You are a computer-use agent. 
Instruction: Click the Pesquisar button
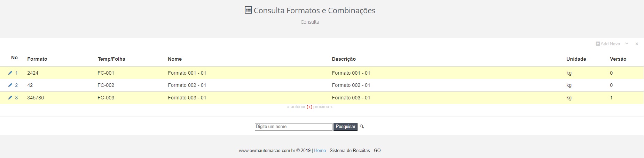[x=345, y=127]
